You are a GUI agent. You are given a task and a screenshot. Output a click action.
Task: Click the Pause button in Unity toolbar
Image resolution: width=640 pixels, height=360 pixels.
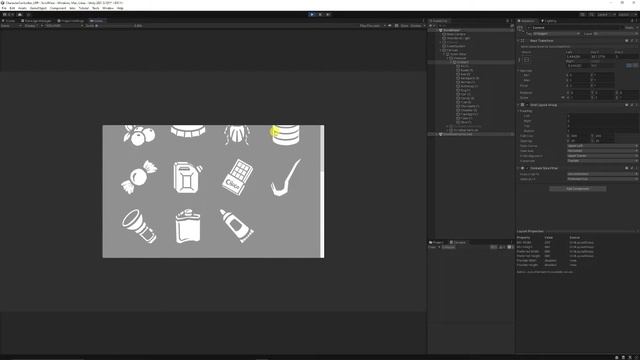[x=320, y=14]
